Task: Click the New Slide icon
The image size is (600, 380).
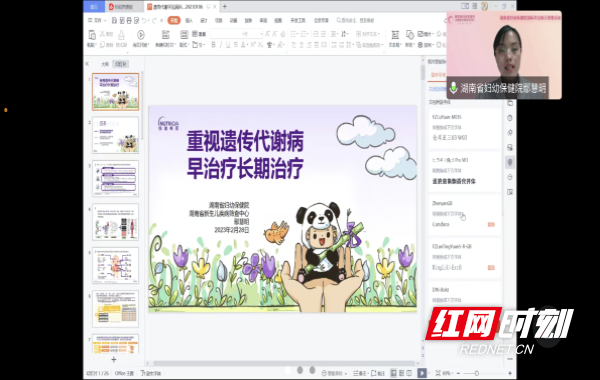Action: [165, 35]
